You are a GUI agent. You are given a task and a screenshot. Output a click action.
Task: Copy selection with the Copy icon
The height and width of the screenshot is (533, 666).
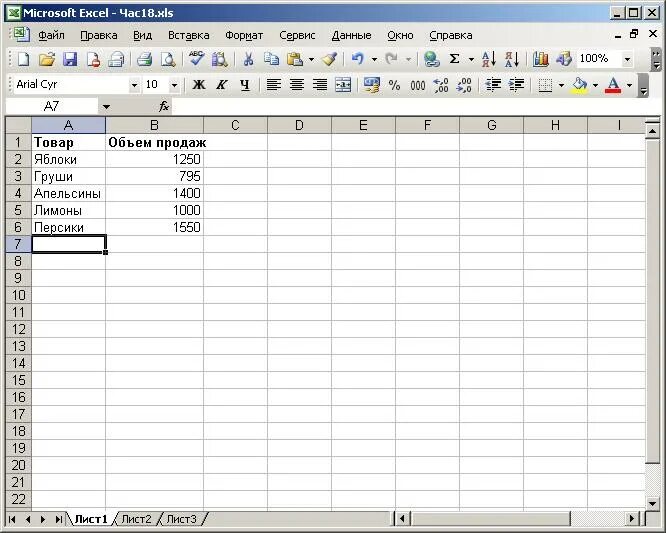click(271, 59)
